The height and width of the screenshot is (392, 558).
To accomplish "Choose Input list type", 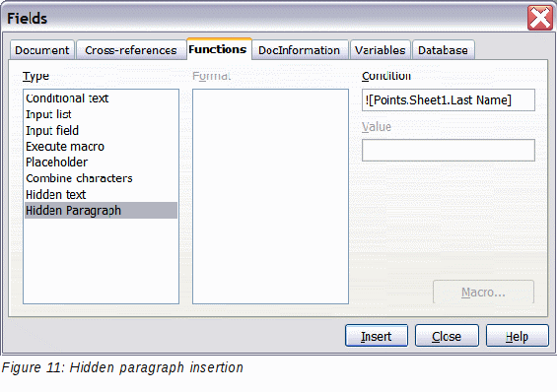I will pyautogui.click(x=101, y=114).
